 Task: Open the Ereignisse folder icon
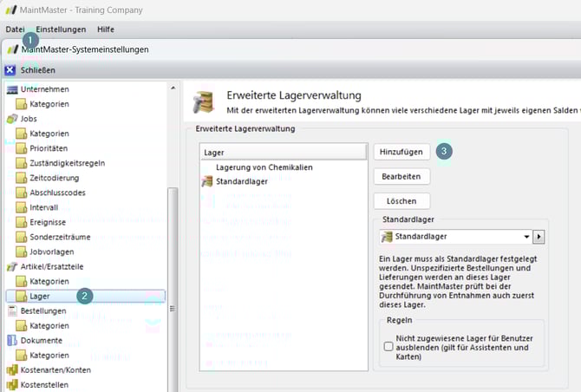[x=22, y=222]
